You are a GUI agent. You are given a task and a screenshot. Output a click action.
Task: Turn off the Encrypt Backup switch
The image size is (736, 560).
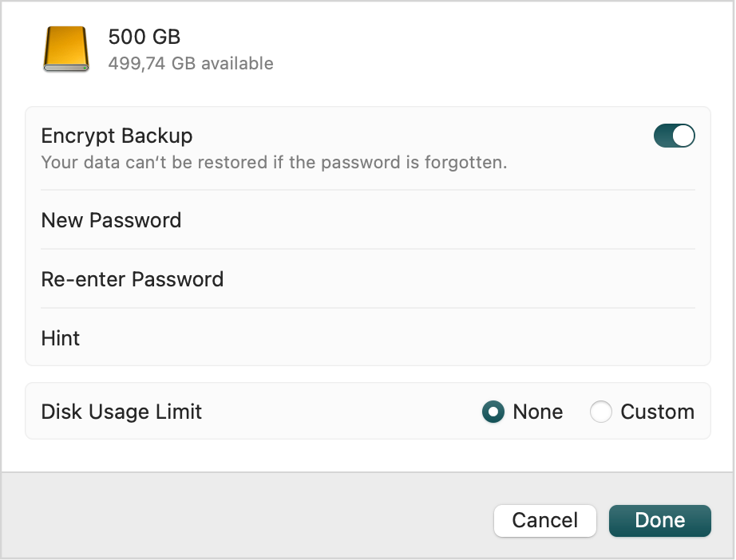(674, 136)
